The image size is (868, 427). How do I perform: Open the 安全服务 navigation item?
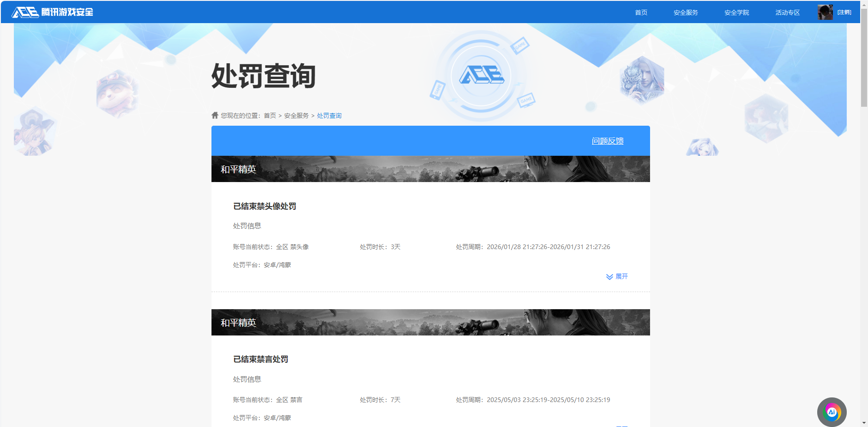(x=685, y=12)
